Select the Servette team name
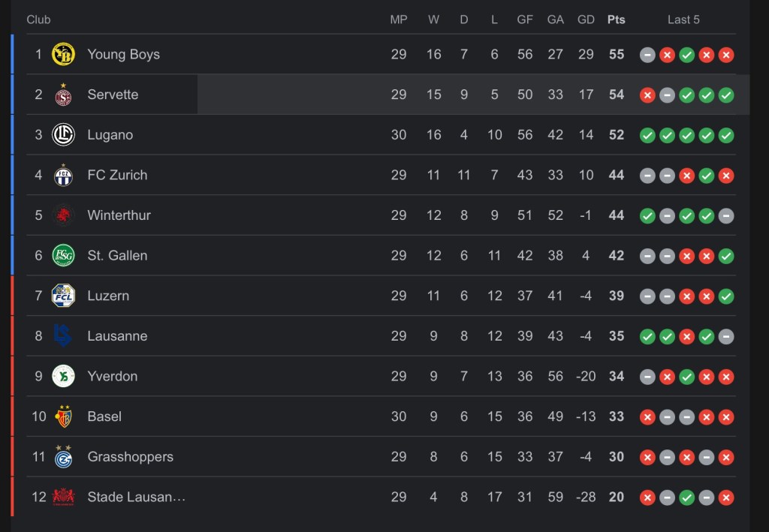This screenshot has width=769, height=532. (113, 95)
